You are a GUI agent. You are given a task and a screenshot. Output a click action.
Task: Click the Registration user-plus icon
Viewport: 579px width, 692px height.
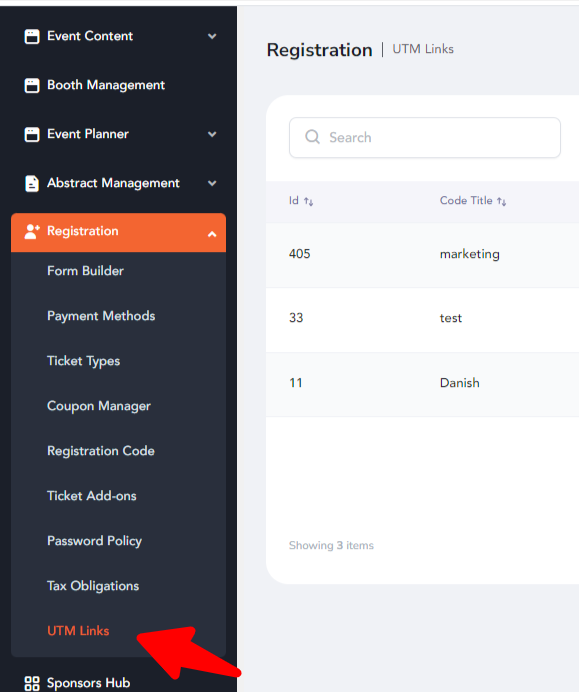pos(32,232)
